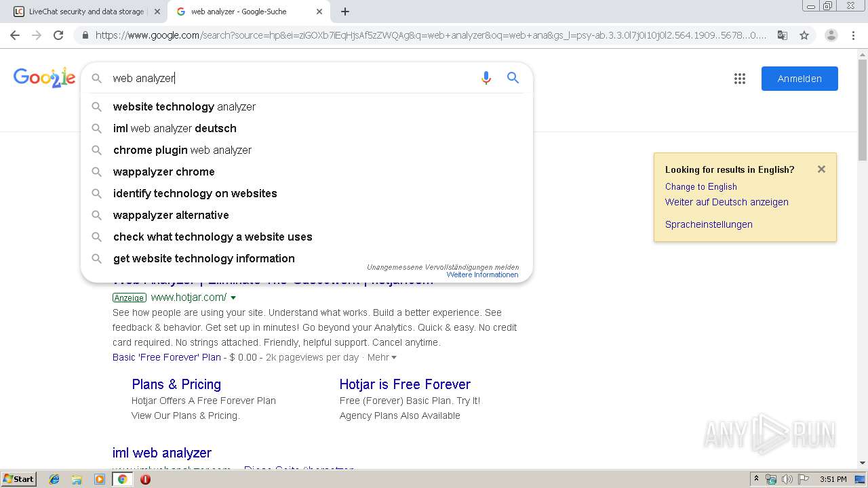Click Weitere Informationen link
The image size is (868, 488).
(482, 274)
